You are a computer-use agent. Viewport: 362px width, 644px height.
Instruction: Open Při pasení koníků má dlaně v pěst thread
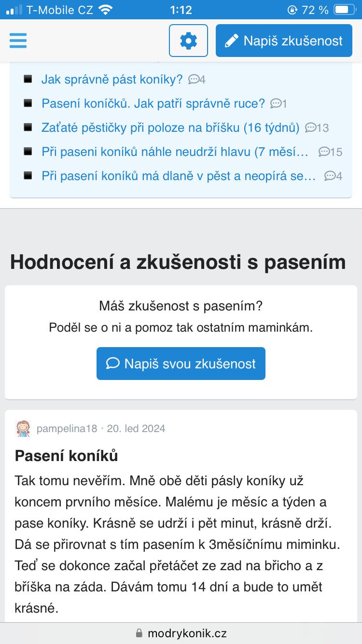(x=179, y=176)
